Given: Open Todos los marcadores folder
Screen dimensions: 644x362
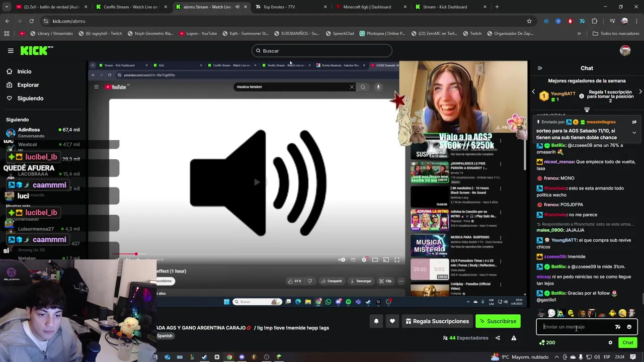Looking at the screenshot, I should 616,34.
